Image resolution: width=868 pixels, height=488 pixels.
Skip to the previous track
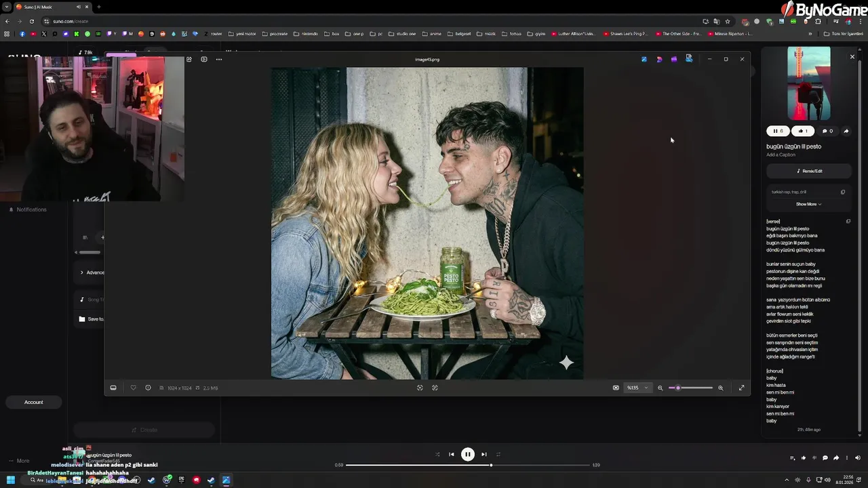[x=452, y=454]
